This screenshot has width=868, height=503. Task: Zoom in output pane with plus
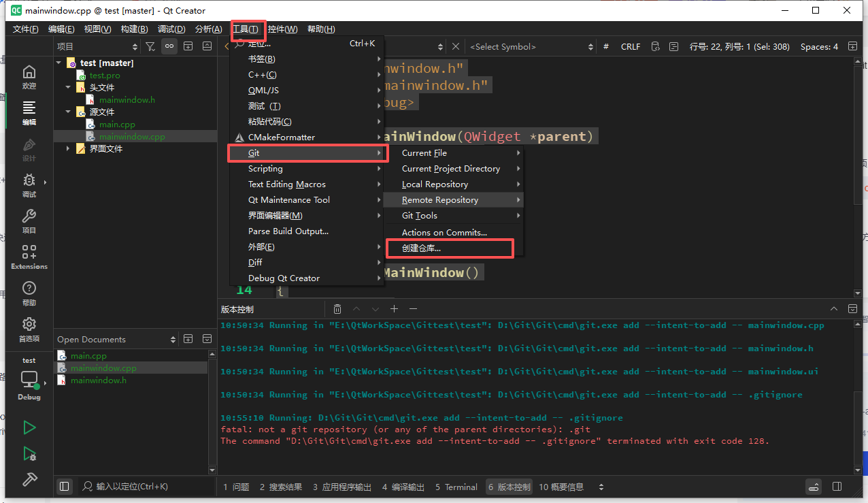tap(394, 309)
